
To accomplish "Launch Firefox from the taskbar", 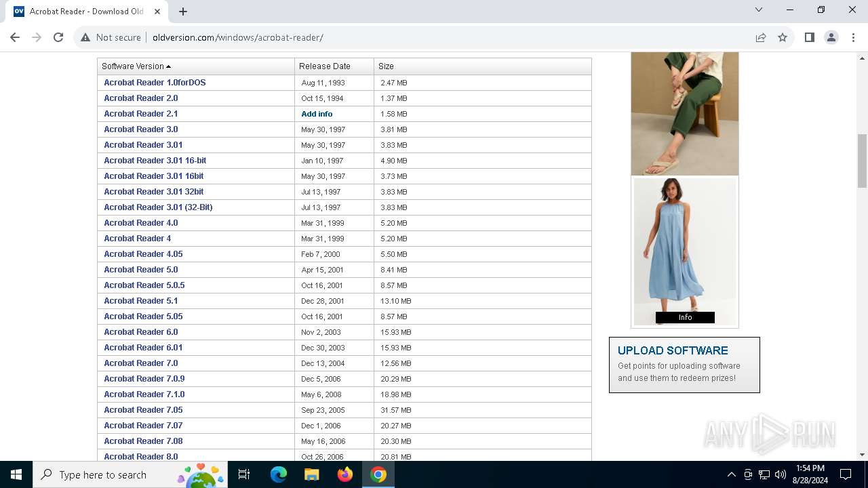I will click(x=344, y=474).
